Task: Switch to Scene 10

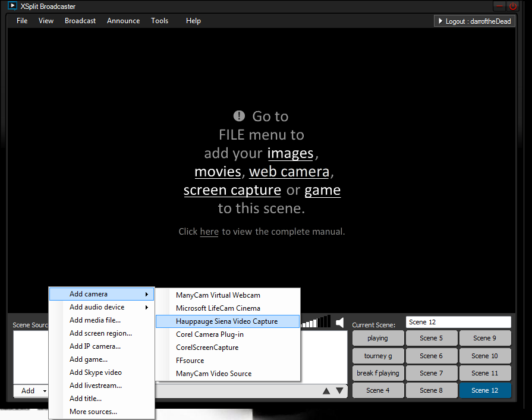Action: click(485, 356)
